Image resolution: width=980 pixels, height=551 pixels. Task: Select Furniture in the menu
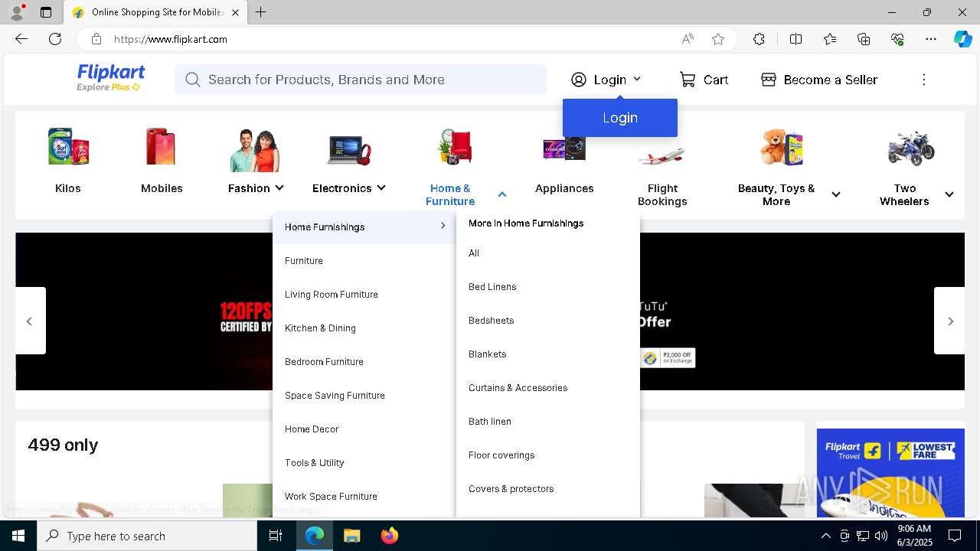(x=304, y=261)
